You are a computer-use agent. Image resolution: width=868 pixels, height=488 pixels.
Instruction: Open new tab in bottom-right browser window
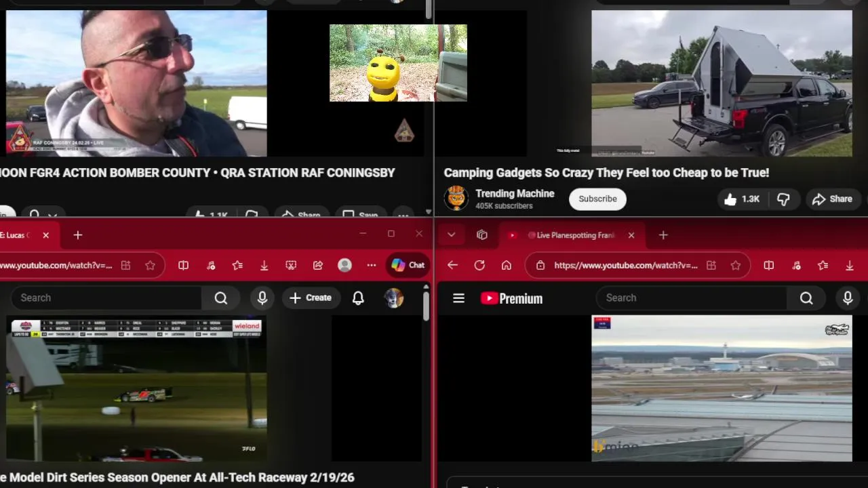point(663,235)
